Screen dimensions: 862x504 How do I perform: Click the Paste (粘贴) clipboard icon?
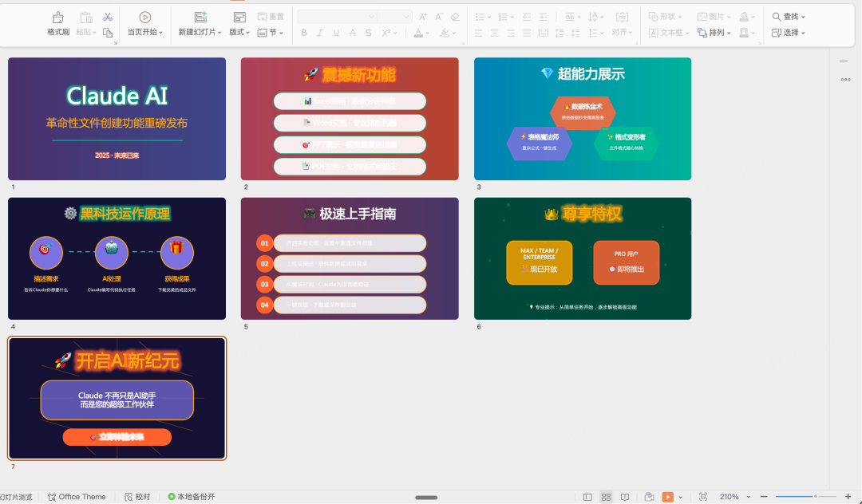85,18
